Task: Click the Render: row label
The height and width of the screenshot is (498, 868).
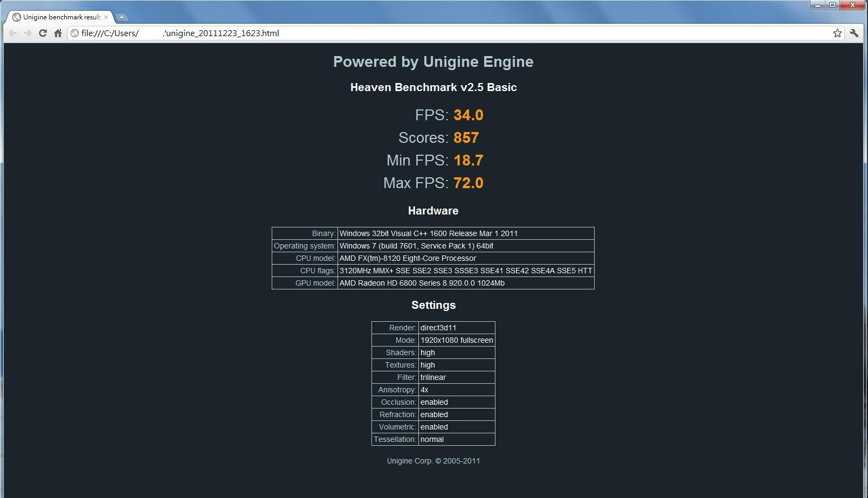Action: [403, 328]
